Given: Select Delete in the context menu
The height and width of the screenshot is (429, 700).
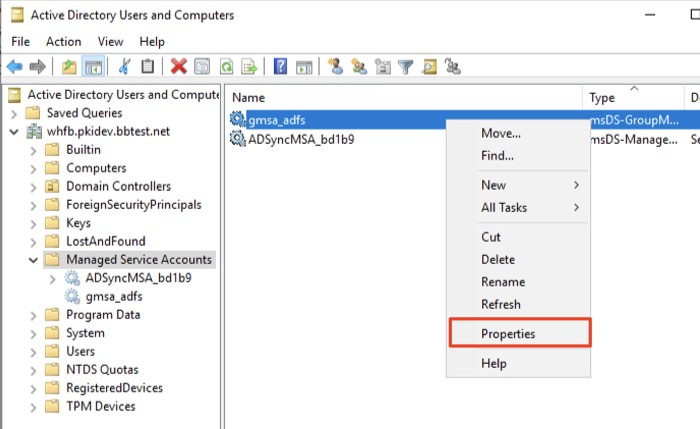Looking at the screenshot, I should point(498,259).
